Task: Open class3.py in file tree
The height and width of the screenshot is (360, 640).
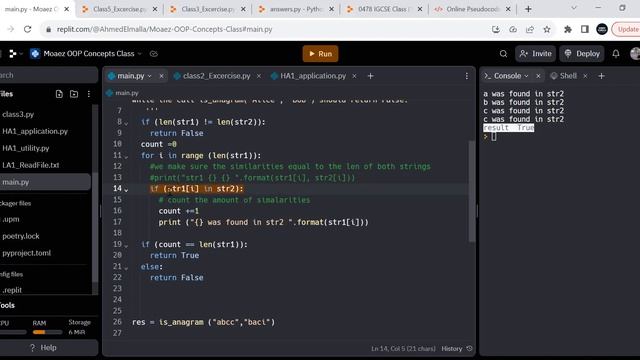Action: coord(18,114)
